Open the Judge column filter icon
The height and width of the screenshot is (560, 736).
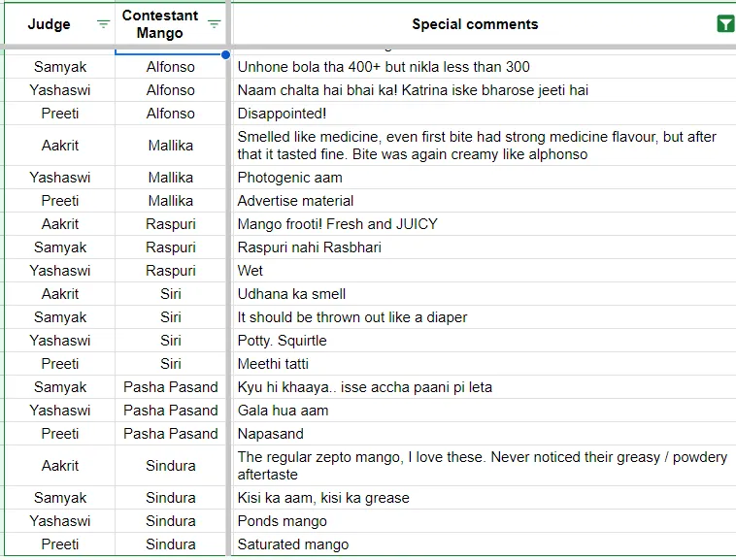click(103, 24)
